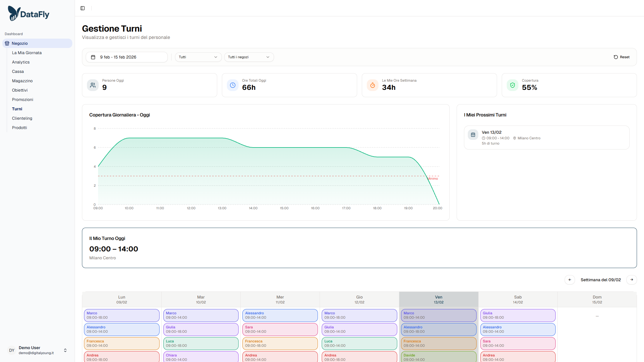
Task: Open the Tutti staff filter dropdown
Action: coord(198,57)
